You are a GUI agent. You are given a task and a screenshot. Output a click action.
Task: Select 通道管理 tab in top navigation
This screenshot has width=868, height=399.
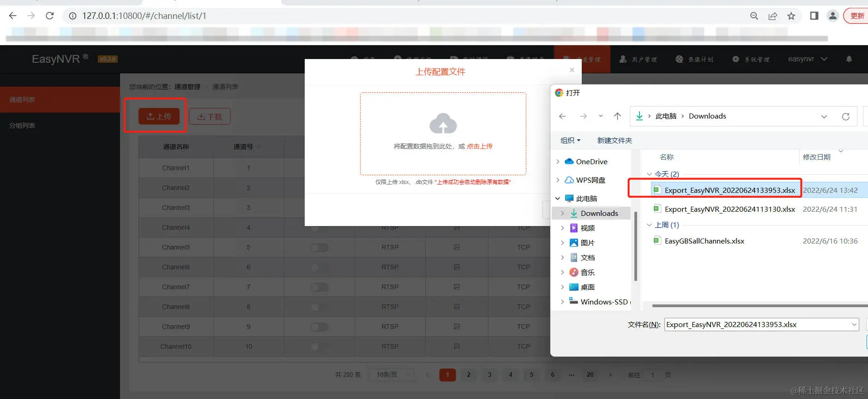click(x=582, y=59)
